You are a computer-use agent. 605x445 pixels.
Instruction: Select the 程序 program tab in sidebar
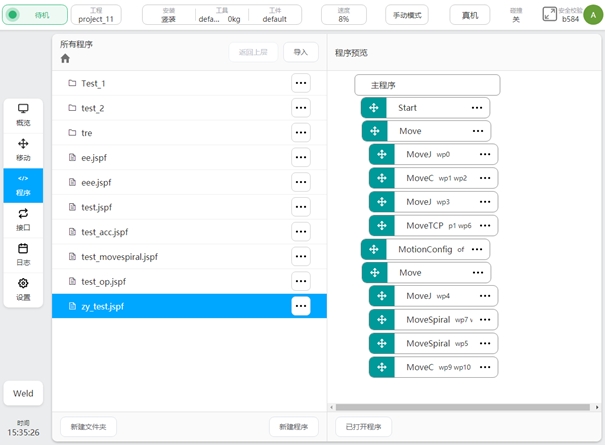pyautogui.click(x=23, y=184)
